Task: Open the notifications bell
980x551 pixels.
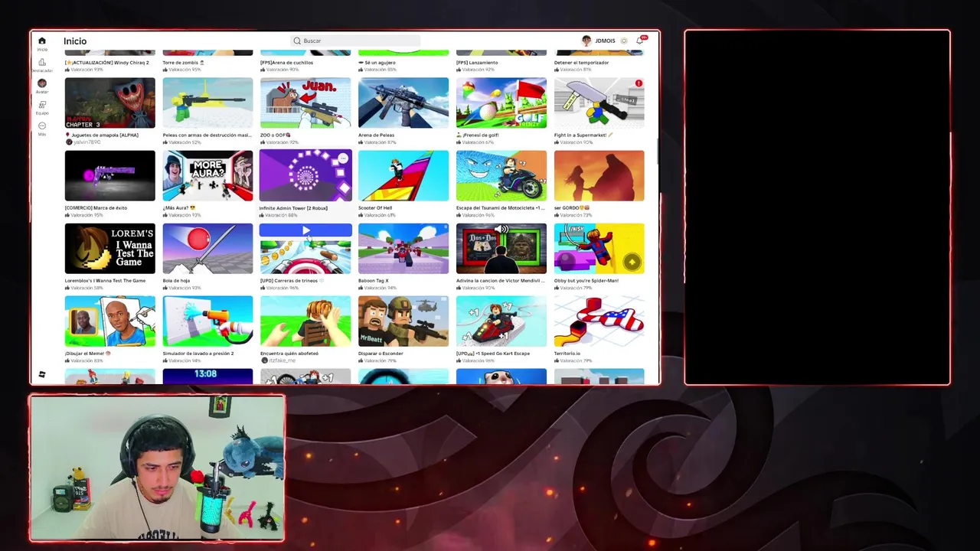Action: [640, 41]
